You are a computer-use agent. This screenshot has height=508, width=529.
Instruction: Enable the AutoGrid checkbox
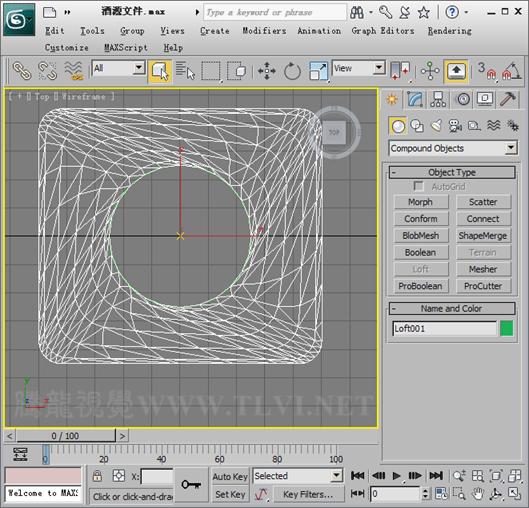(x=418, y=186)
